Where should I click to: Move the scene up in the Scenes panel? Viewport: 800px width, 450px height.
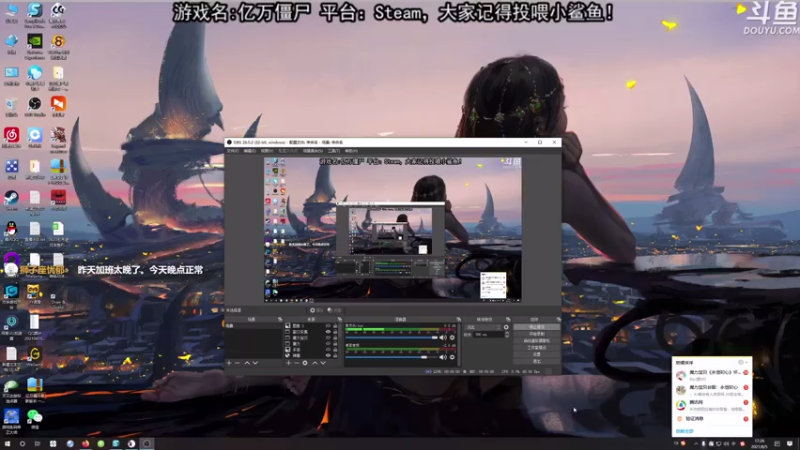click(x=247, y=363)
